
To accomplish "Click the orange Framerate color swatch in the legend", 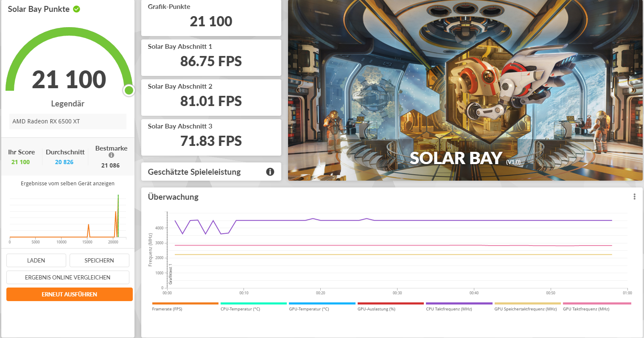I will click(185, 304).
